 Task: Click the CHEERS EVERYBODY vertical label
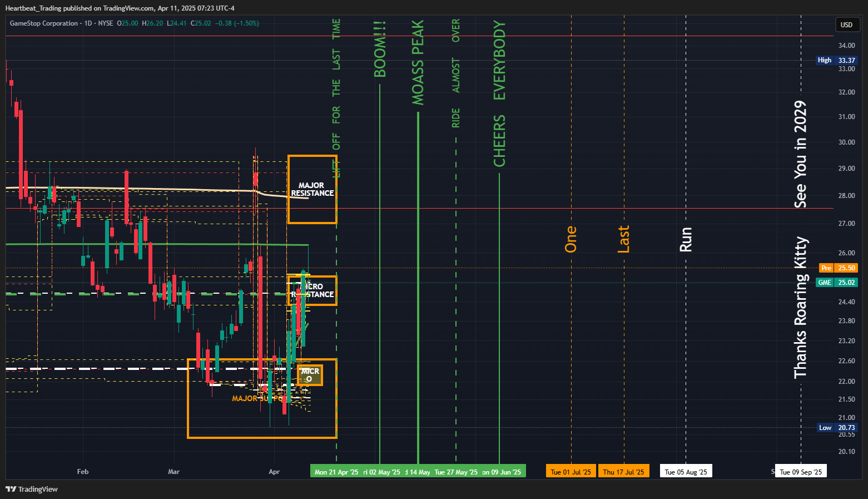tap(499, 93)
